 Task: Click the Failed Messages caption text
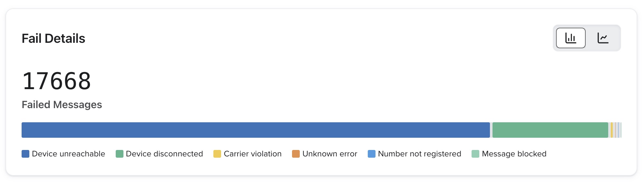[62, 105]
